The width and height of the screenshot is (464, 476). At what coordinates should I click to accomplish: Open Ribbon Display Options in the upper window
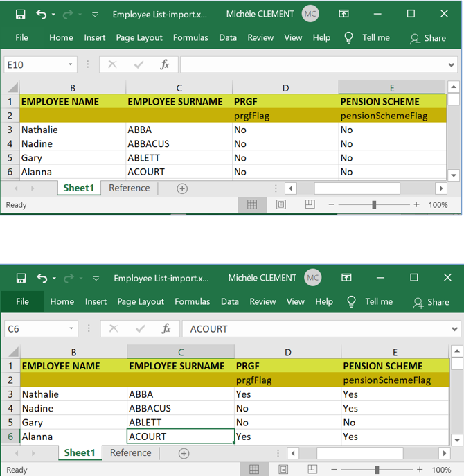343,14
